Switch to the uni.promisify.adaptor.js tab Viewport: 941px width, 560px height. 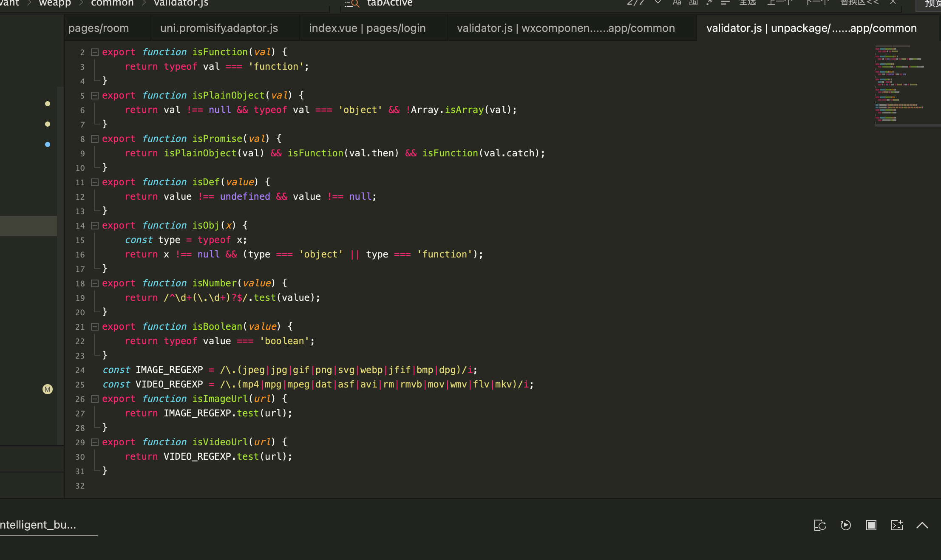click(x=219, y=28)
